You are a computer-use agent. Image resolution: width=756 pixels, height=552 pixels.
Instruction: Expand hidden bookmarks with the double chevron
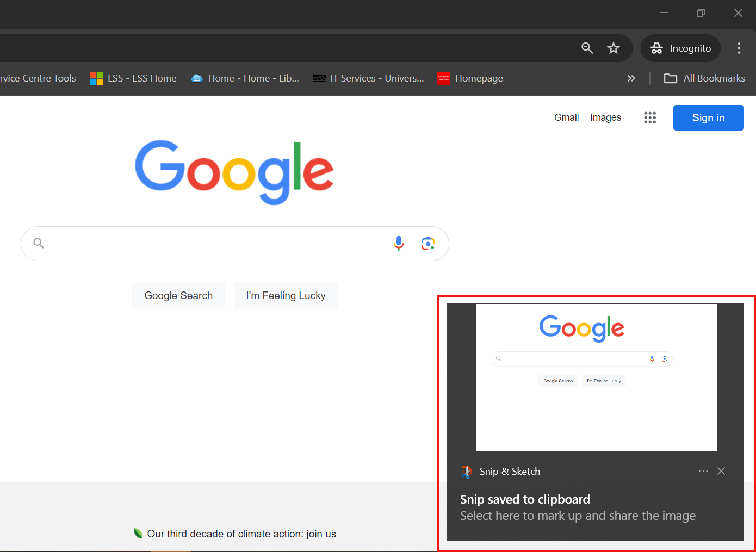tap(631, 78)
